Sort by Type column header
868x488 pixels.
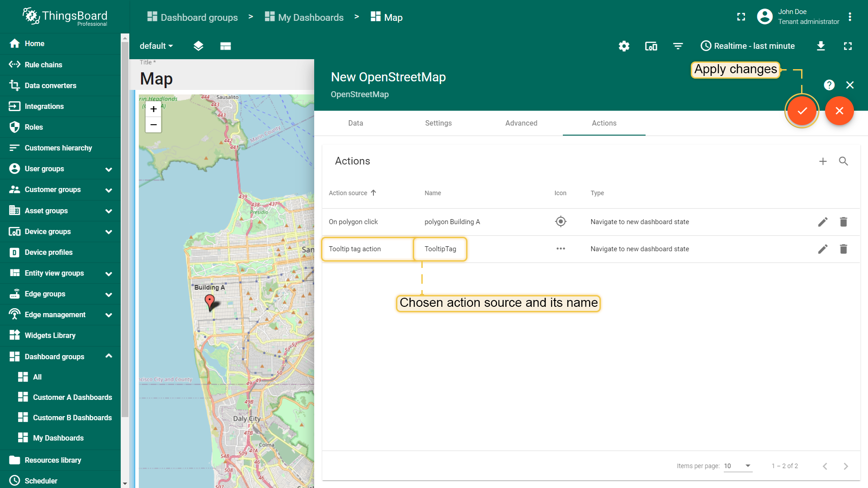point(597,193)
